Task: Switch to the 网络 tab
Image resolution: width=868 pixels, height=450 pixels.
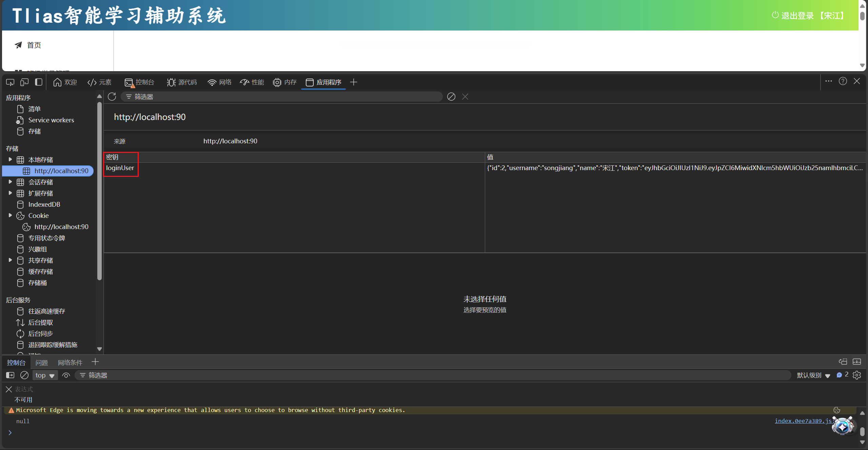Action: click(x=220, y=82)
